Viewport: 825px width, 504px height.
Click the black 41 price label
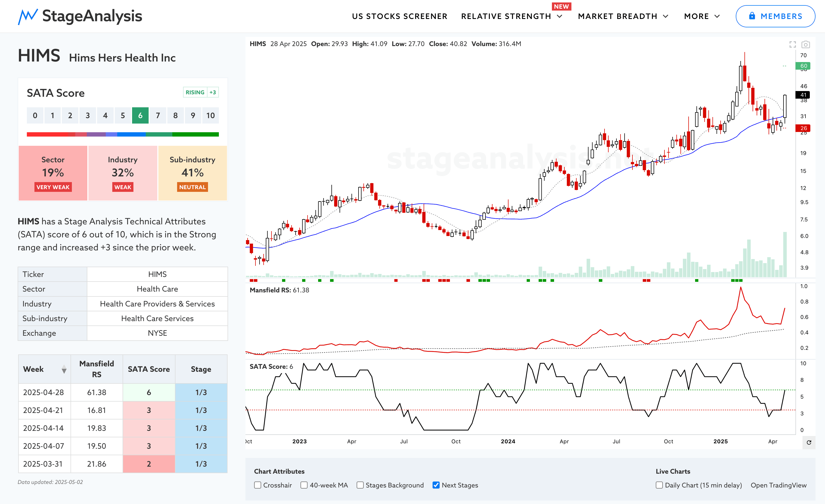pos(803,95)
